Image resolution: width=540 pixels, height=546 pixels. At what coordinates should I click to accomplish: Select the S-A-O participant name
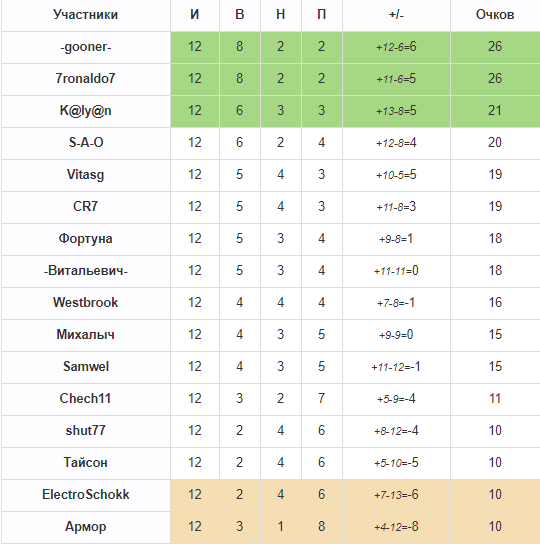[x=86, y=143]
